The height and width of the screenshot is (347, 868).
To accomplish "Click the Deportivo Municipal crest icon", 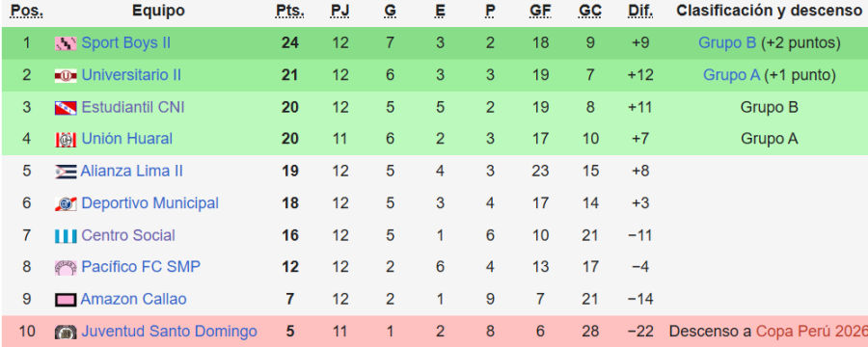I will (x=66, y=203).
